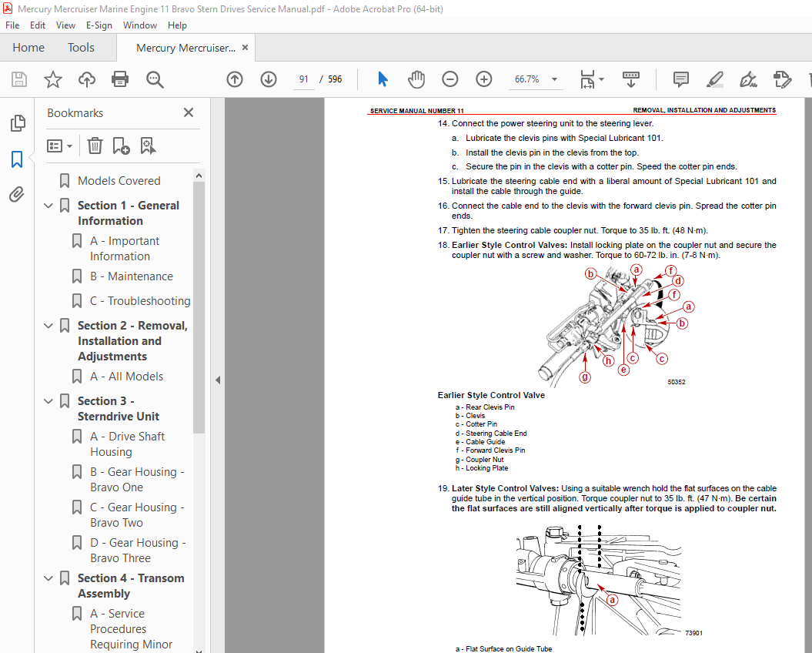Open the View menu
This screenshot has height=653, width=812.
(x=65, y=25)
